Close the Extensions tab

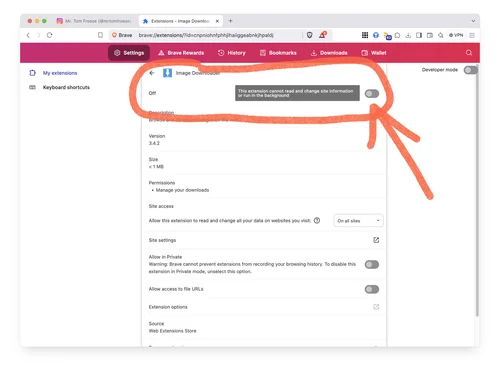[x=217, y=21]
